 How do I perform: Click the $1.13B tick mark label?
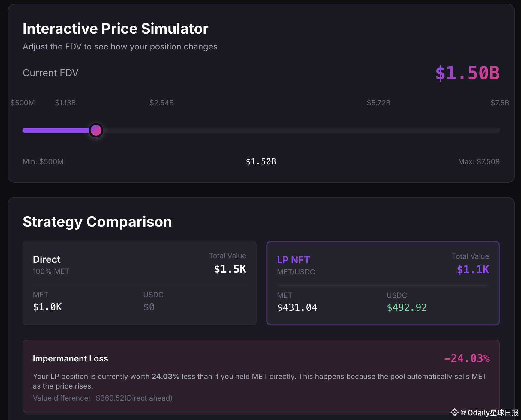coord(65,103)
